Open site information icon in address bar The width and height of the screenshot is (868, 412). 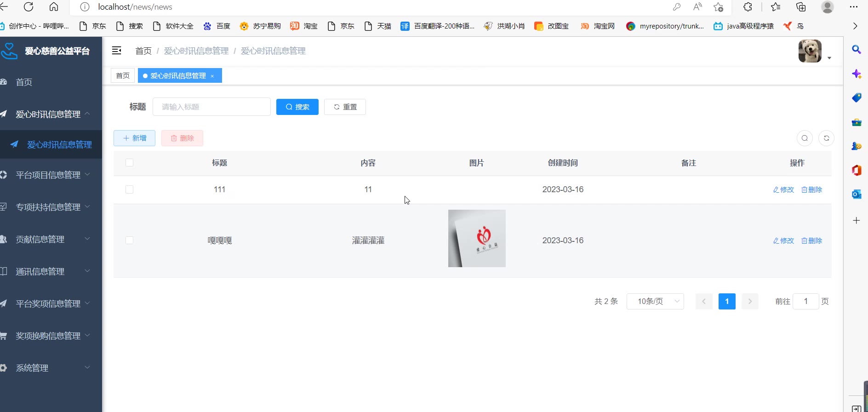pyautogui.click(x=85, y=7)
